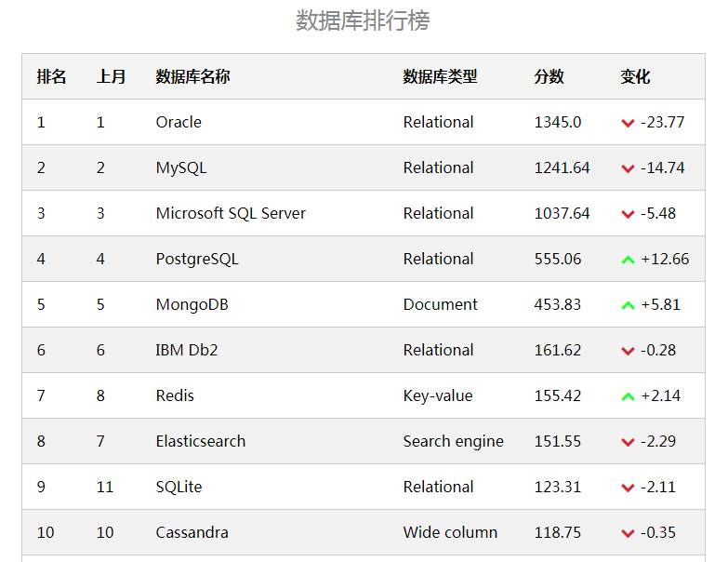
Task: Click the score 1037.64
Action: click(x=562, y=213)
